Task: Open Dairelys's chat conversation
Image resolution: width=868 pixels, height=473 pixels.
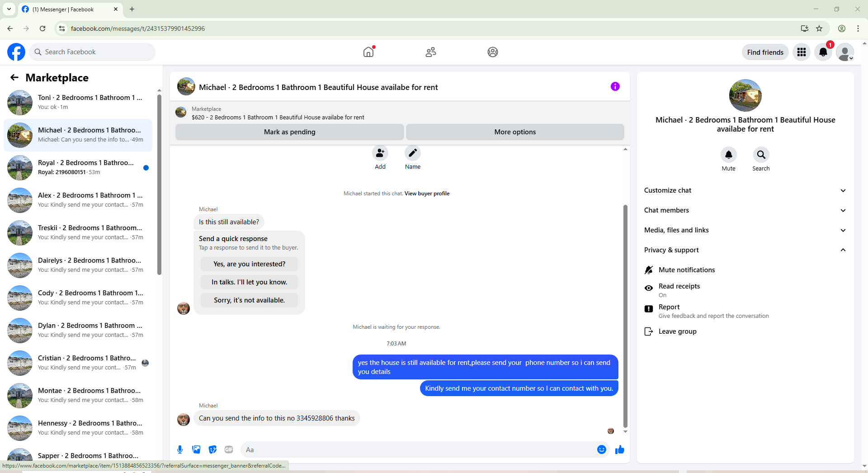Action: (78, 265)
